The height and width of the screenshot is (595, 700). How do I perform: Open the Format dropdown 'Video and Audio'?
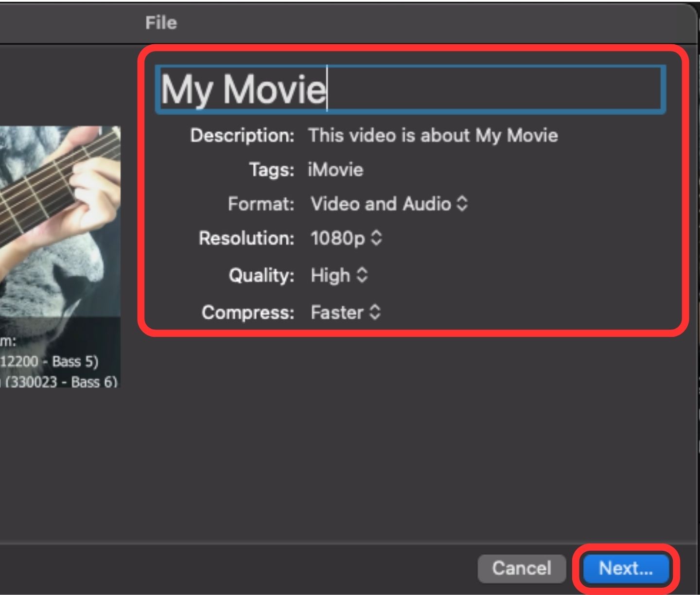[389, 204]
